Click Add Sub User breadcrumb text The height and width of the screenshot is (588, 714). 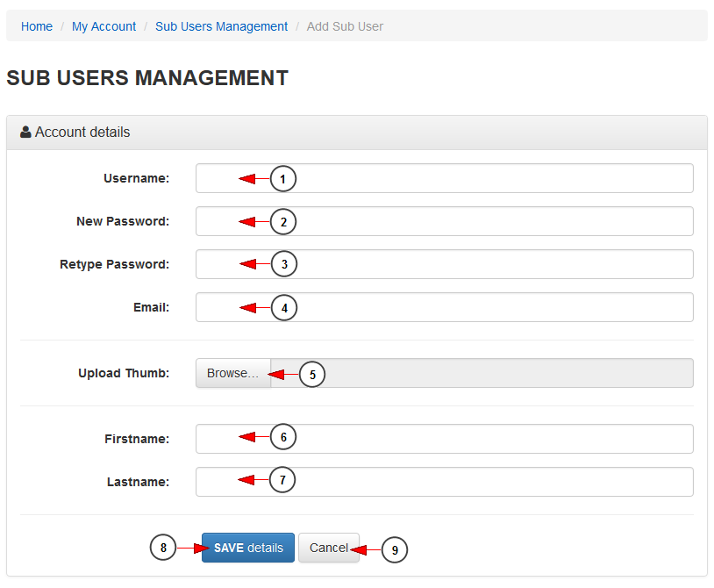(x=345, y=26)
